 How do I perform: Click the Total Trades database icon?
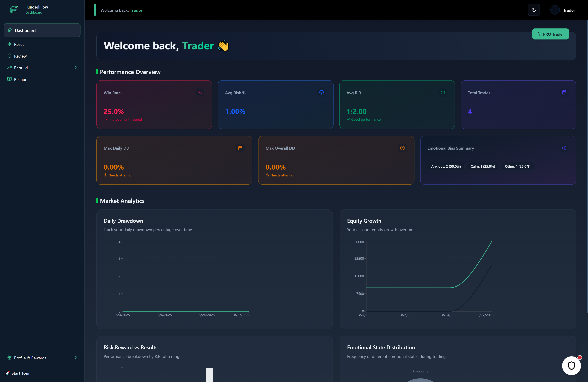(564, 92)
